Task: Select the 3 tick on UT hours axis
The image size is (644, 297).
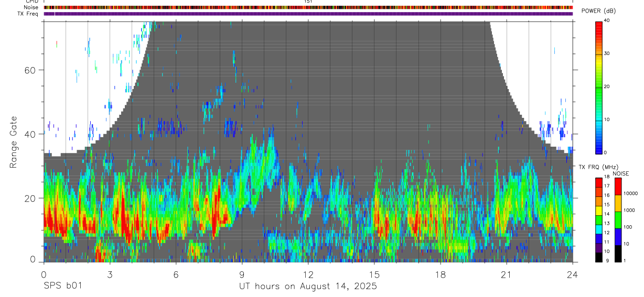Action: pyautogui.click(x=110, y=274)
